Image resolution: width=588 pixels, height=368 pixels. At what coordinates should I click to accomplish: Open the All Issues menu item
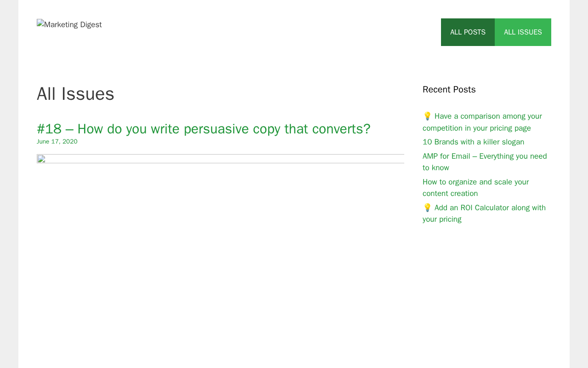523,32
